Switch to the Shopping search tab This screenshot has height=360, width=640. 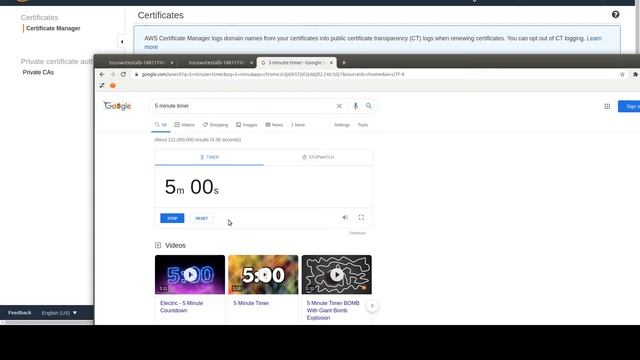point(215,125)
